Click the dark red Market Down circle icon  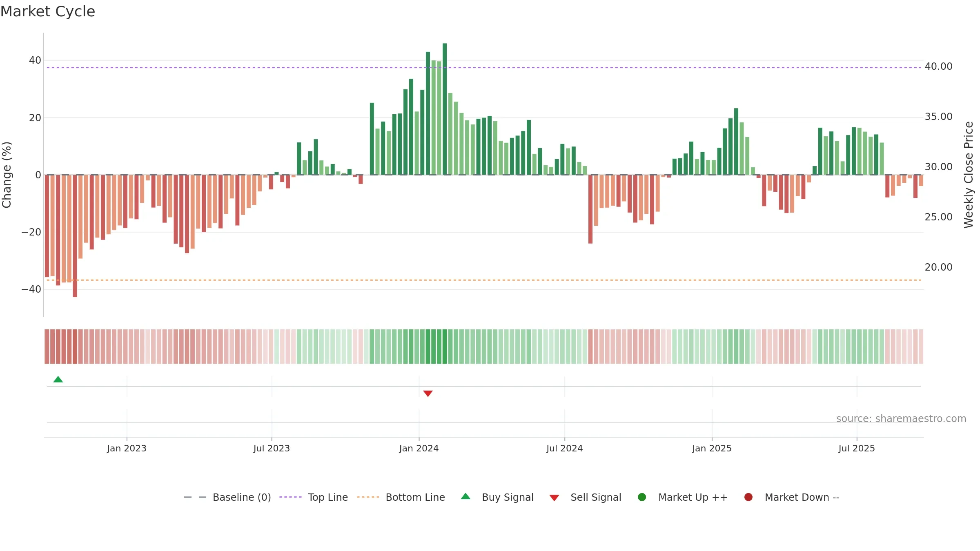(748, 497)
